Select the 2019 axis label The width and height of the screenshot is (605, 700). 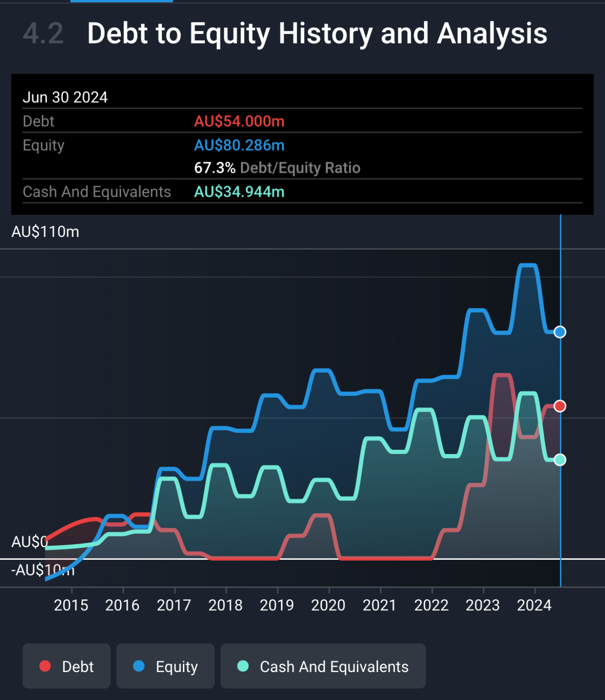(277, 605)
